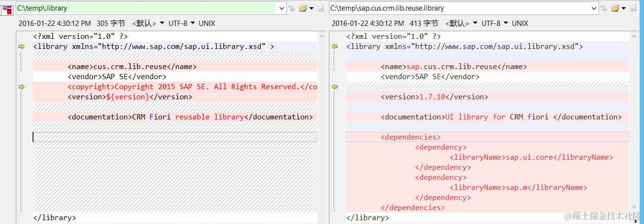Select left <?xml version="1.0" ?> line
The image size is (644, 224).
pyautogui.click(x=175, y=36)
